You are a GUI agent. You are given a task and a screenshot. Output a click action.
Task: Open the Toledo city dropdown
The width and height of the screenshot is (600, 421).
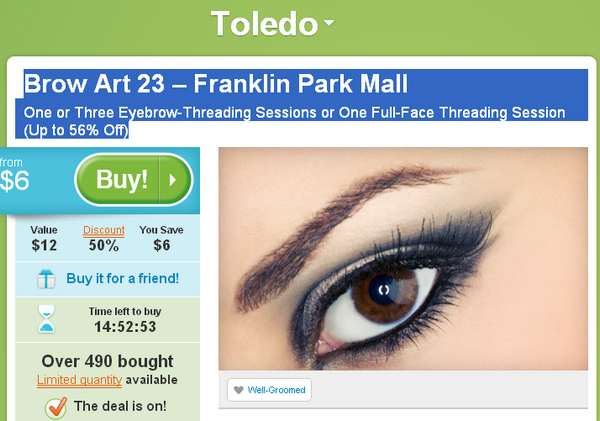[x=272, y=24]
